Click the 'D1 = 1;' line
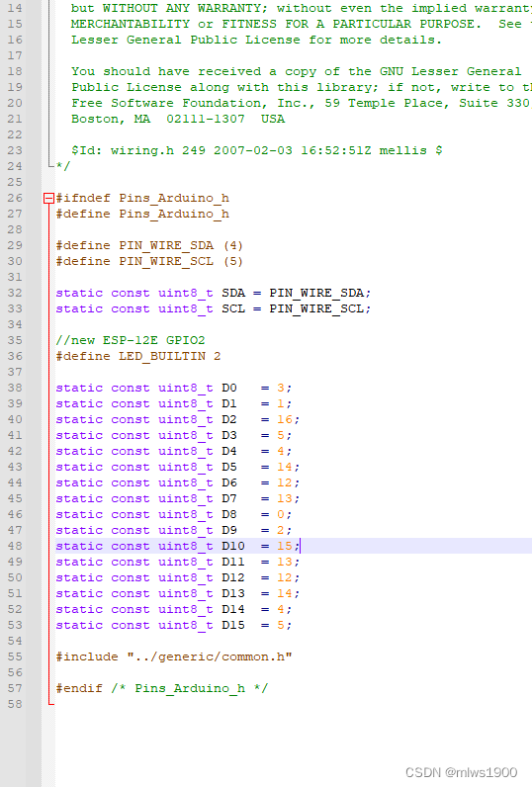Viewport: 532px width, 787px height. point(174,403)
